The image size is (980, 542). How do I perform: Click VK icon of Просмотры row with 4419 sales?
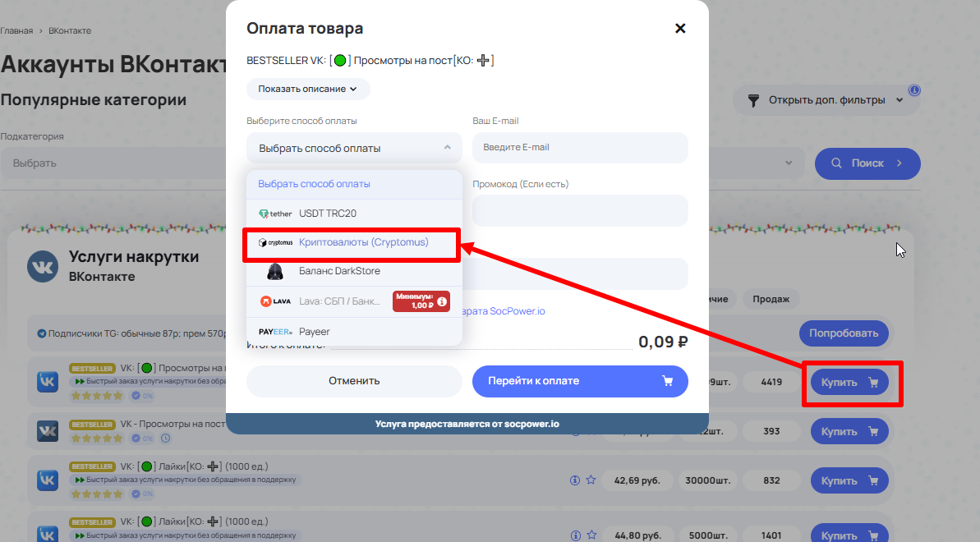point(48,381)
